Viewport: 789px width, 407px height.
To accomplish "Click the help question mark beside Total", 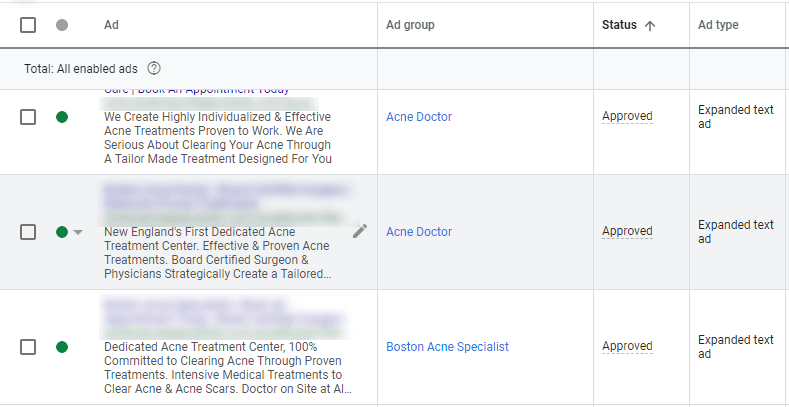I will pos(154,69).
